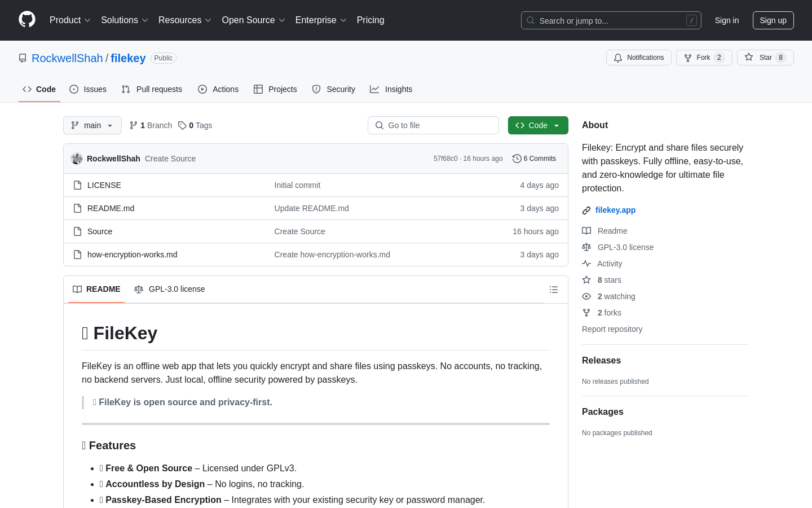
Task: Expand the Enterprise menu
Action: coord(321,20)
